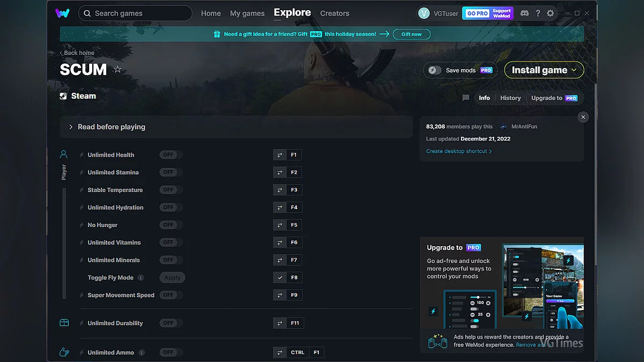The width and height of the screenshot is (644, 362).
Task: Open the comments chat bubble icon
Action: (x=466, y=98)
